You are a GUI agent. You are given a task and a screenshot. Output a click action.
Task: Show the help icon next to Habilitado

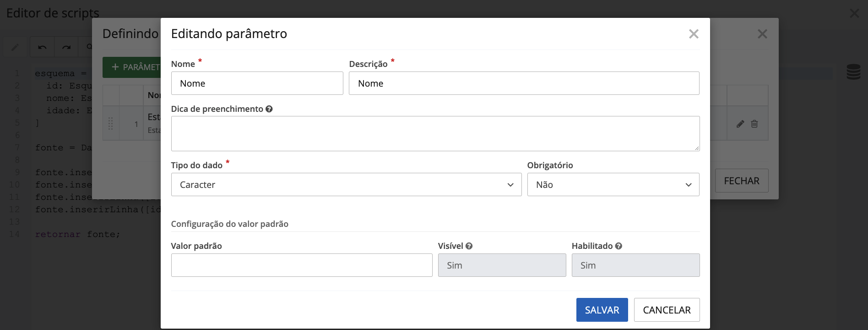(618, 246)
